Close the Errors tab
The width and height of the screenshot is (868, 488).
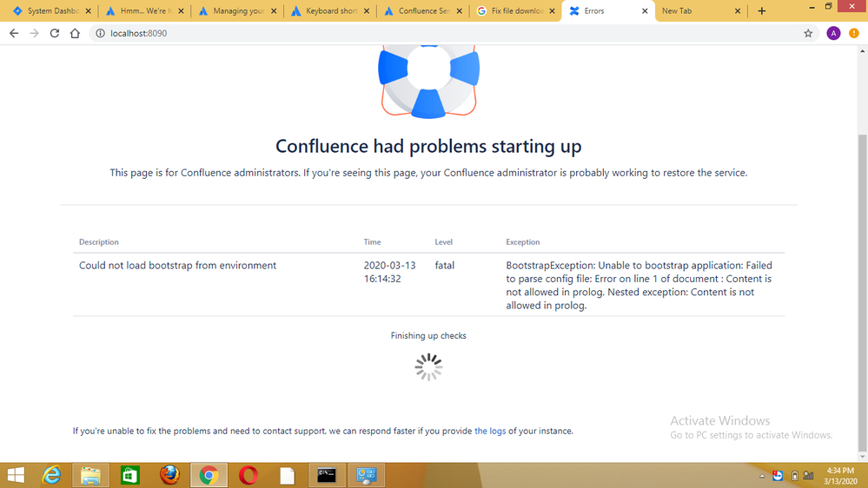tap(645, 11)
